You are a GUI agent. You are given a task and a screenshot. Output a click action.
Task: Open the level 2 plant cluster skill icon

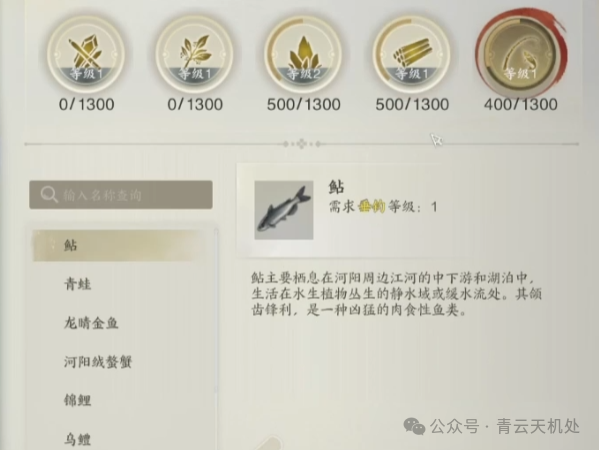[303, 54]
